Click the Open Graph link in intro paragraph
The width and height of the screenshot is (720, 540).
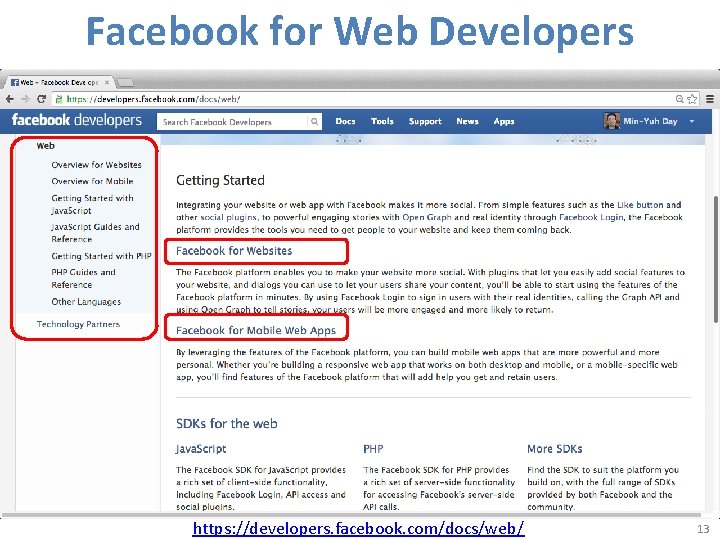click(x=427, y=217)
